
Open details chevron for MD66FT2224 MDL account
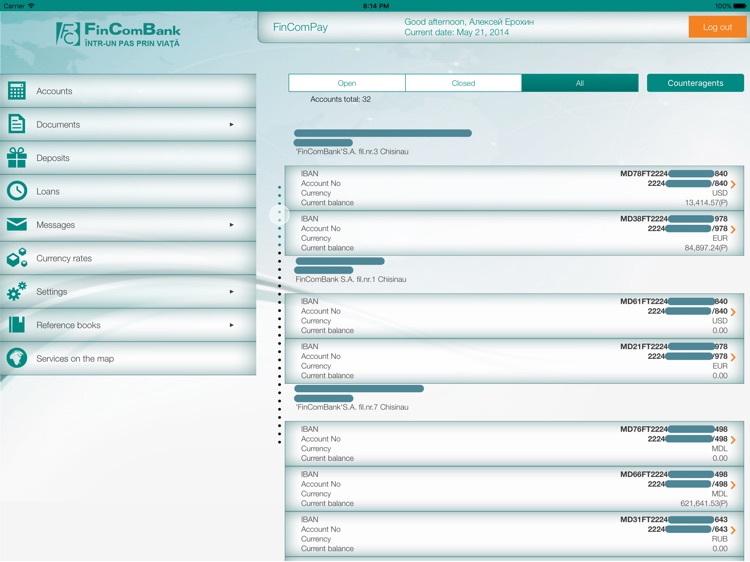click(x=733, y=485)
